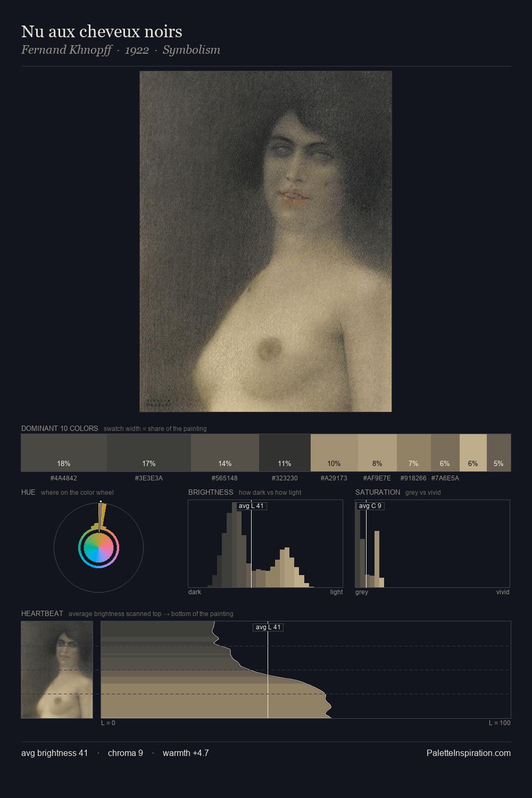The image size is (532, 798).
Task: Click the 'grey' saturation axis label
Action: coord(362,592)
